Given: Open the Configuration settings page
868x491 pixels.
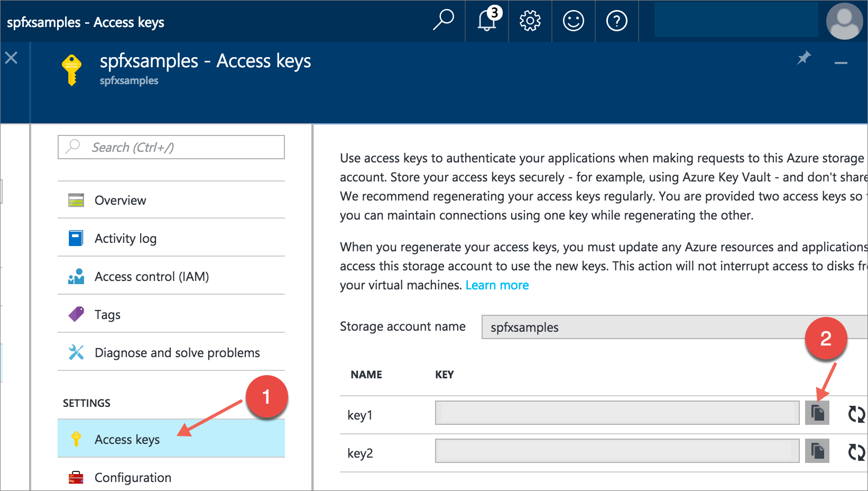Looking at the screenshot, I should point(133,477).
